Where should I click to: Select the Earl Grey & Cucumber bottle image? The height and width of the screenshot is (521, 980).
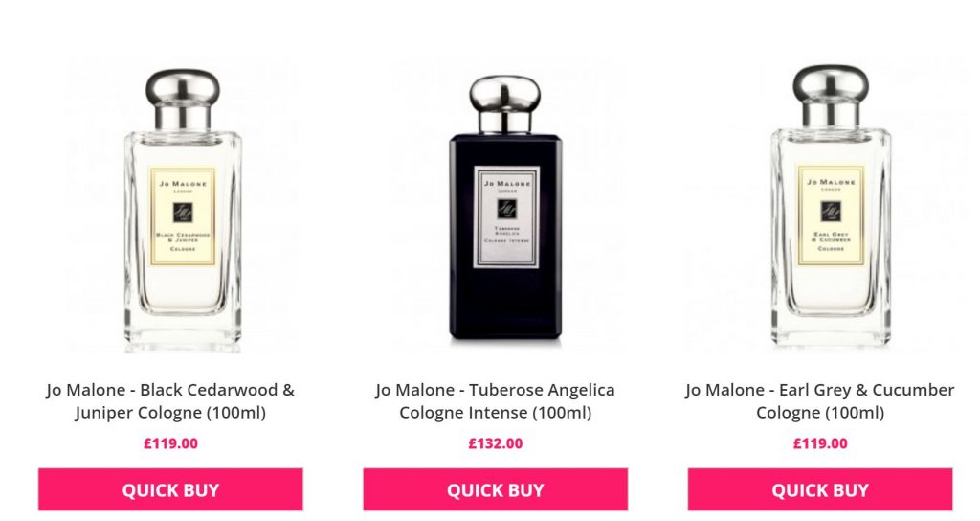832,207
